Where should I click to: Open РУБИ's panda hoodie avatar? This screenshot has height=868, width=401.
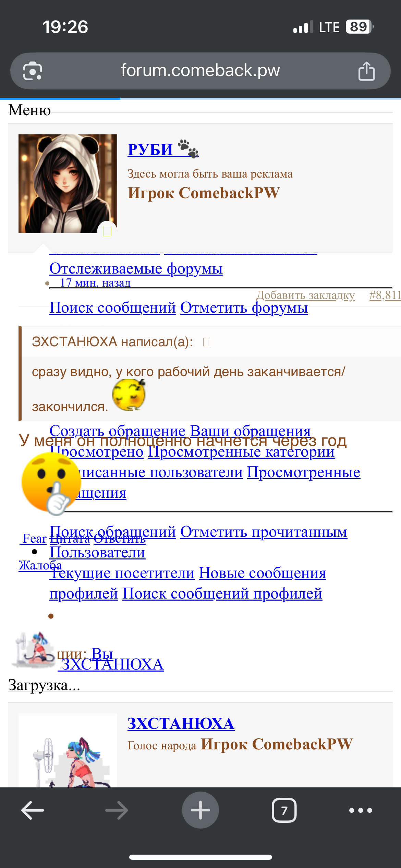tap(68, 184)
